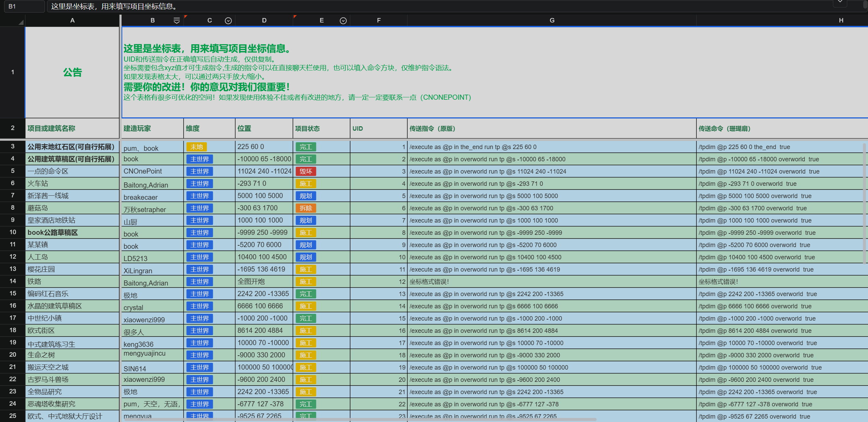Open the 完工 status chip for 编码红石音乐
The image size is (868, 422).
(306, 294)
